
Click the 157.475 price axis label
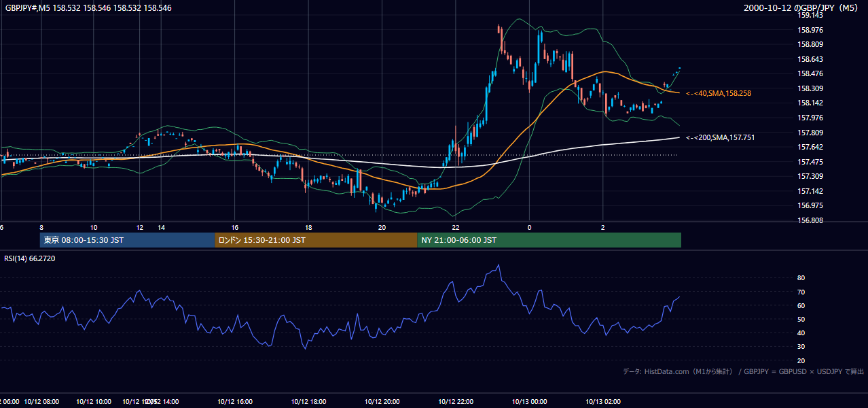tap(810, 162)
